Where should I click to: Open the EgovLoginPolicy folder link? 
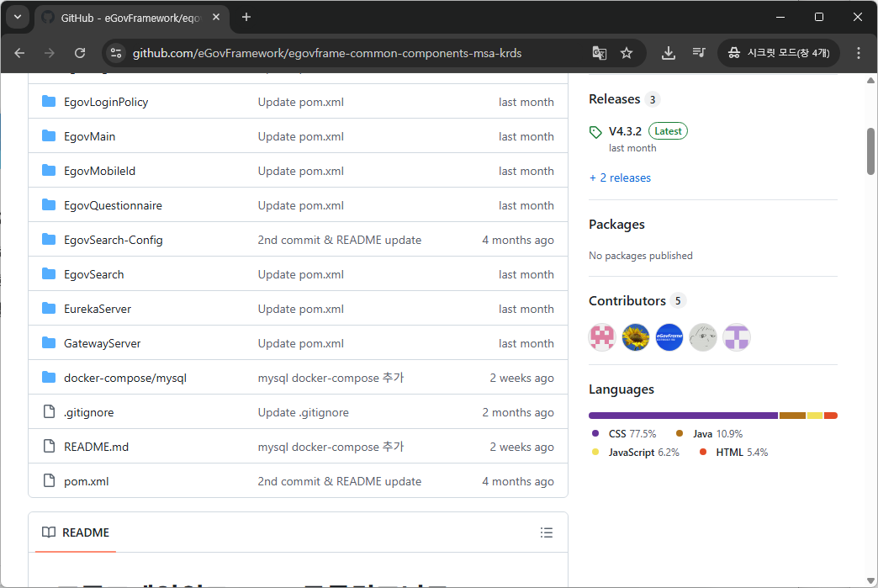(x=106, y=102)
